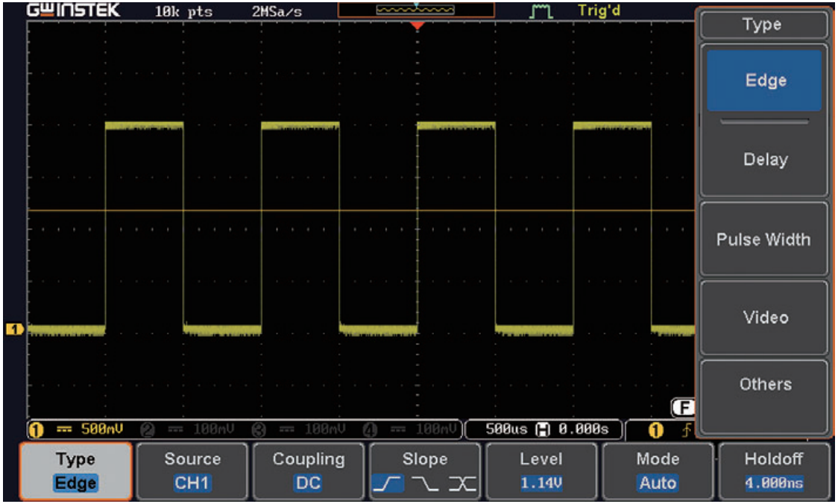
Task: Click the channel 1 ground marker
Action: (x=14, y=329)
